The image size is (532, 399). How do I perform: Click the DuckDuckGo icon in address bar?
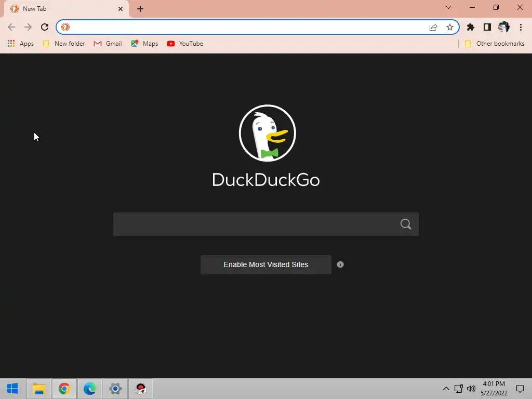coord(65,27)
